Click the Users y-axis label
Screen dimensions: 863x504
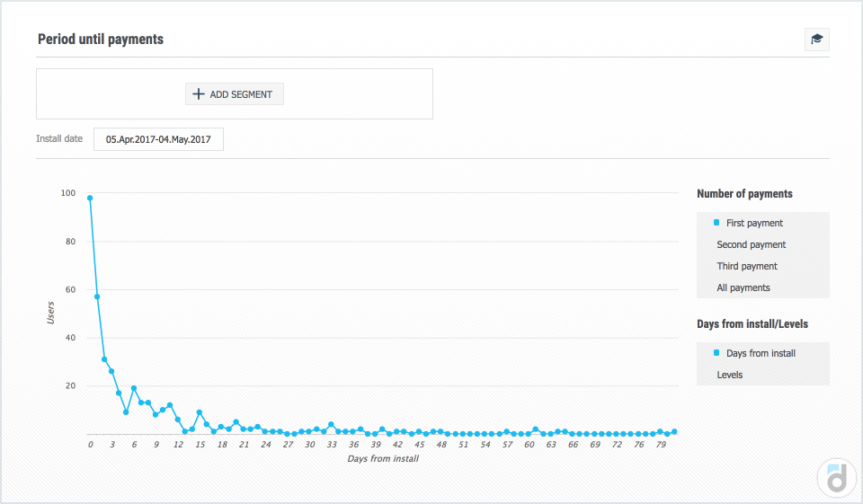click(x=49, y=313)
